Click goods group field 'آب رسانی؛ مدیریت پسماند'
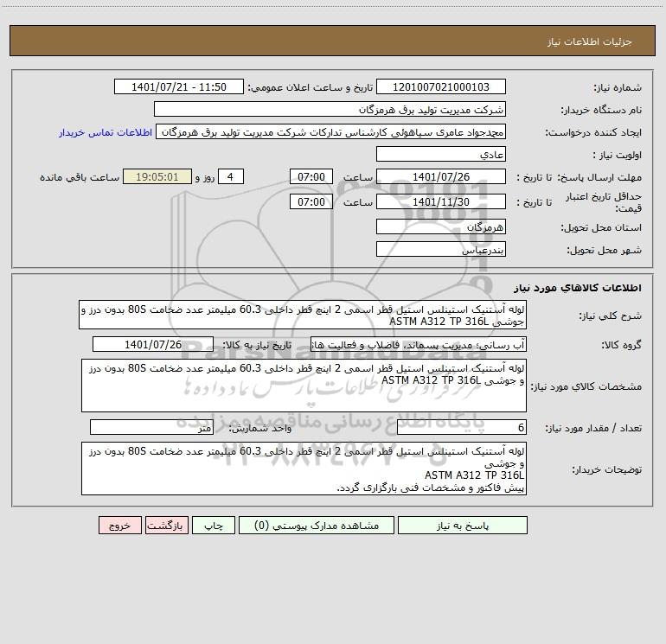The width and height of the screenshot is (666, 644). pos(419,344)
